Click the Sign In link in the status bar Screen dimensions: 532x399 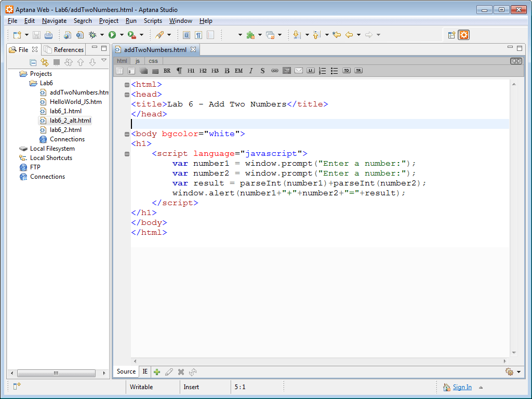(462, 387)
